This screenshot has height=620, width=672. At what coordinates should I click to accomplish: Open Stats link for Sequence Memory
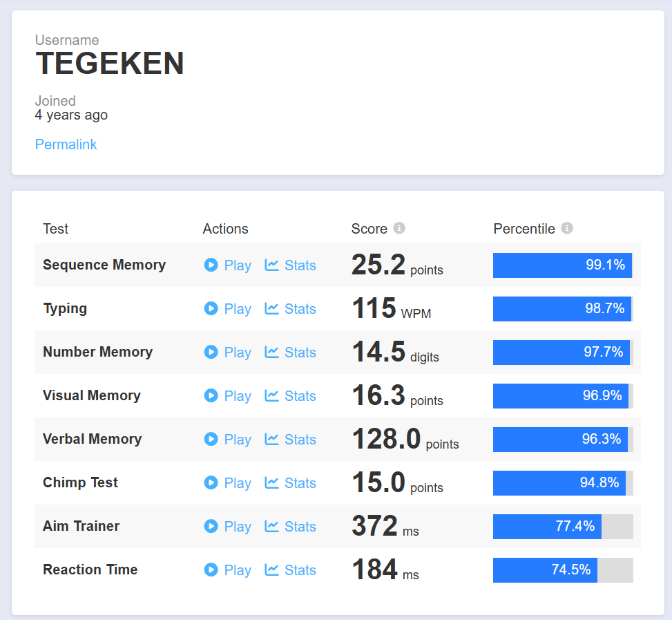300,265
